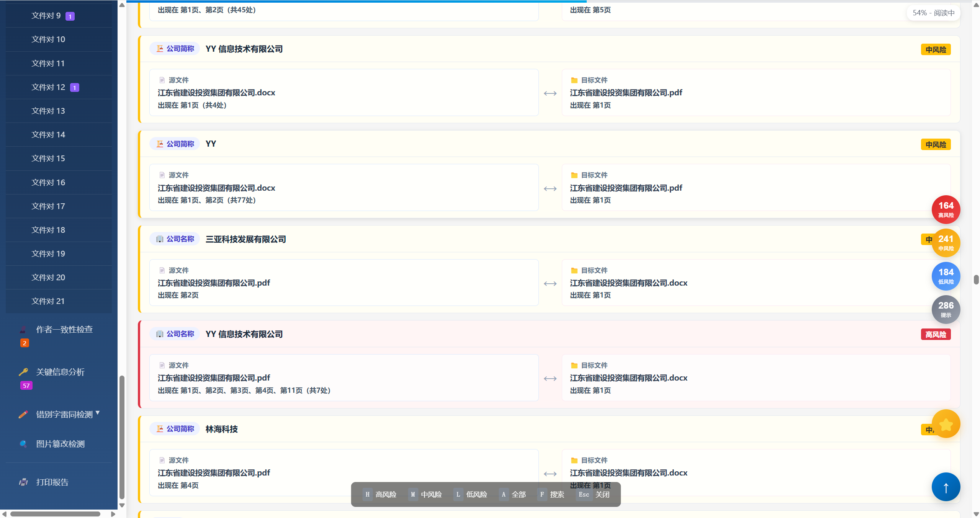980x518 pixels.
Task: Click 高风险 tag on YY 信息技术有限公司 card
Action: click(x=935, y=335)
